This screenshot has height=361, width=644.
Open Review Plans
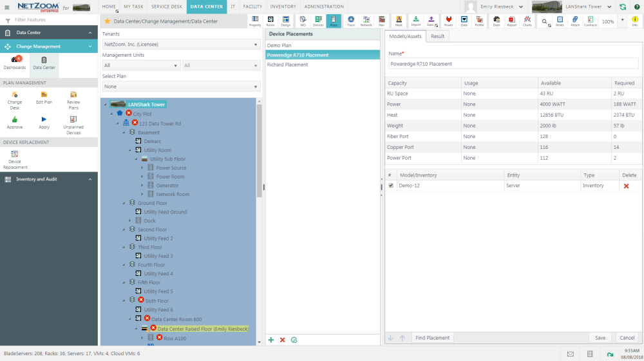pos(73,101)
